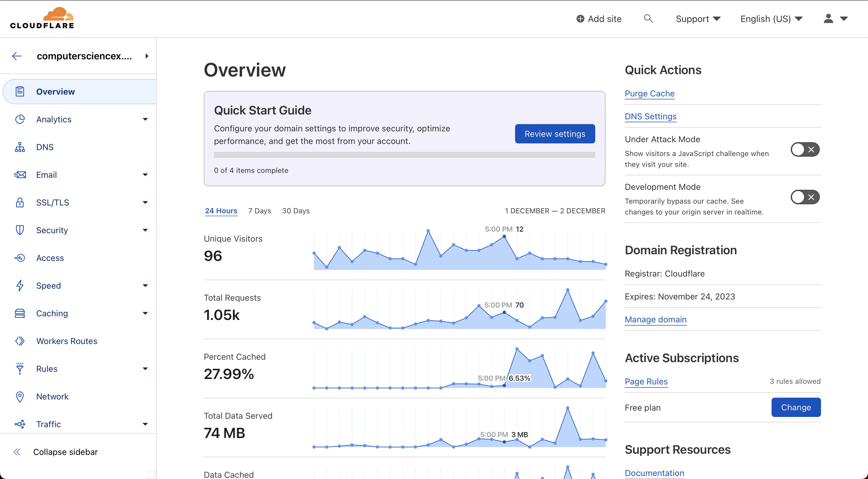The image size is (868, 479).
Task: Open the Page Rules link
Action: pos(646,381)
